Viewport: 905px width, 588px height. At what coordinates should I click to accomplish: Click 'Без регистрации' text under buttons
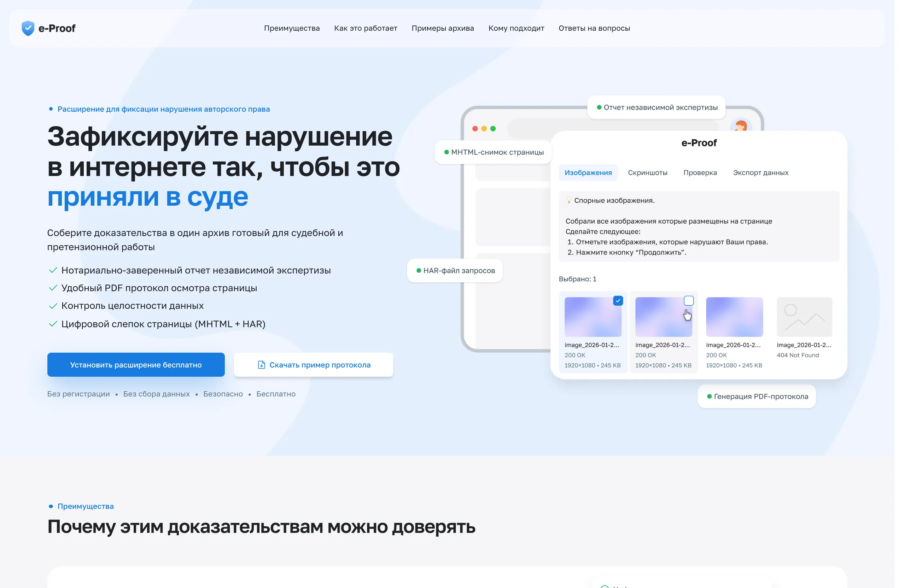[78, 394]
